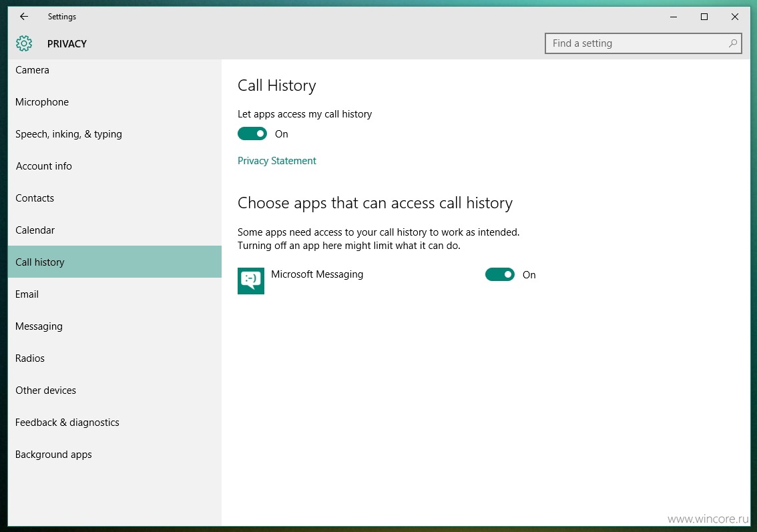Minimize the Settings window
757x532 pixels.
pos(674,17)
